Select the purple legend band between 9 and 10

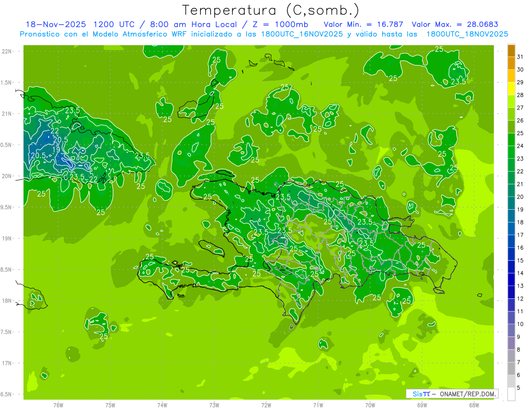[x=511, y=330]
